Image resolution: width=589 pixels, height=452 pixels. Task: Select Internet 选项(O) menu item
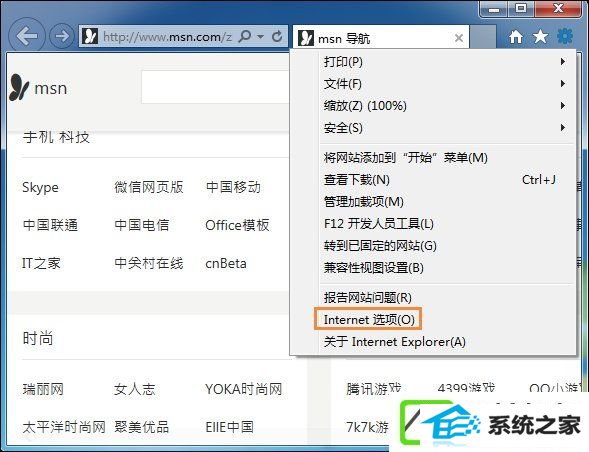pos(369,319)
